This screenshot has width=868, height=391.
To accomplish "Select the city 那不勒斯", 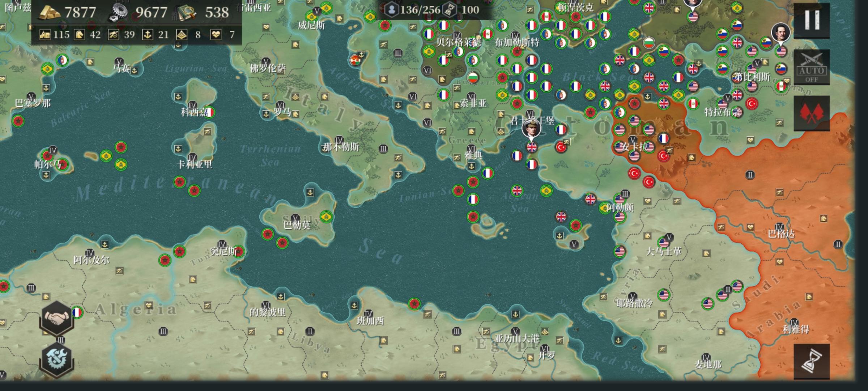I will [341, 147].
